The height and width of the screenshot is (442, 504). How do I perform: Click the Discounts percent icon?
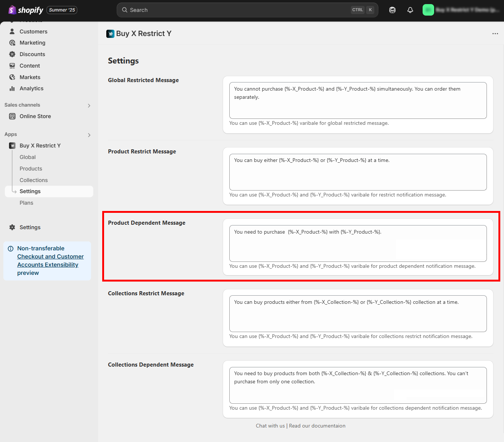12,54
